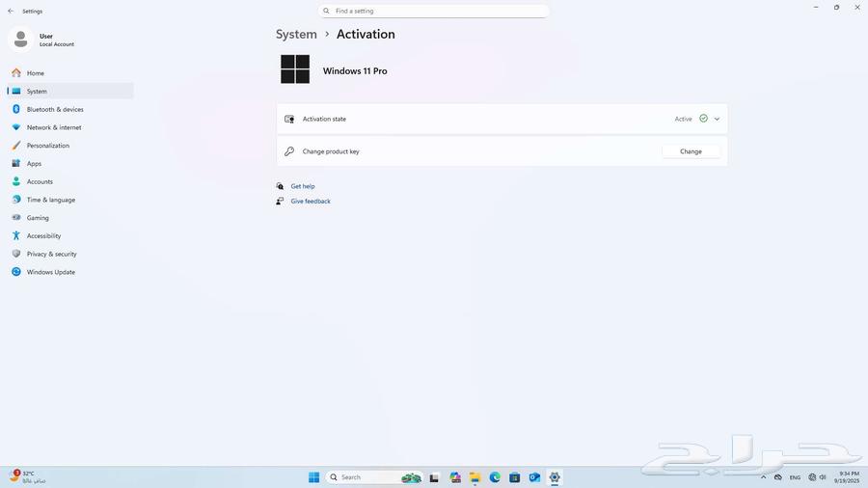The image size is (868, 488).
Task: Click the Give feedback icon
Action: pyautogui.click(x=280, y=202)
